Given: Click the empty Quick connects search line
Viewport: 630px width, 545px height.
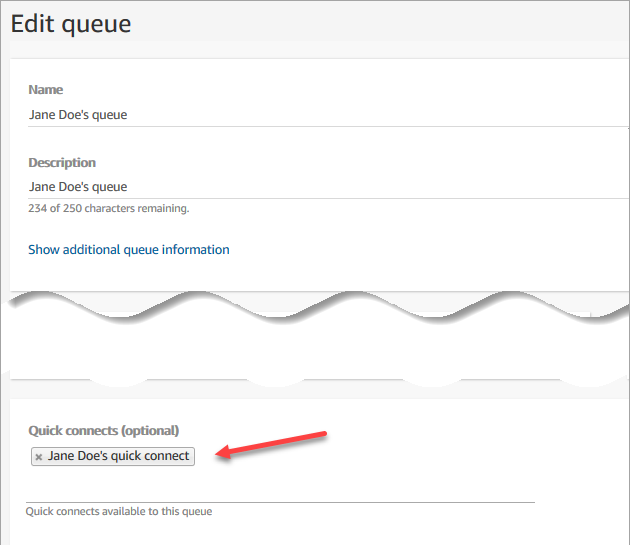Looking at the screenshot, I should (x=280, y=488).
